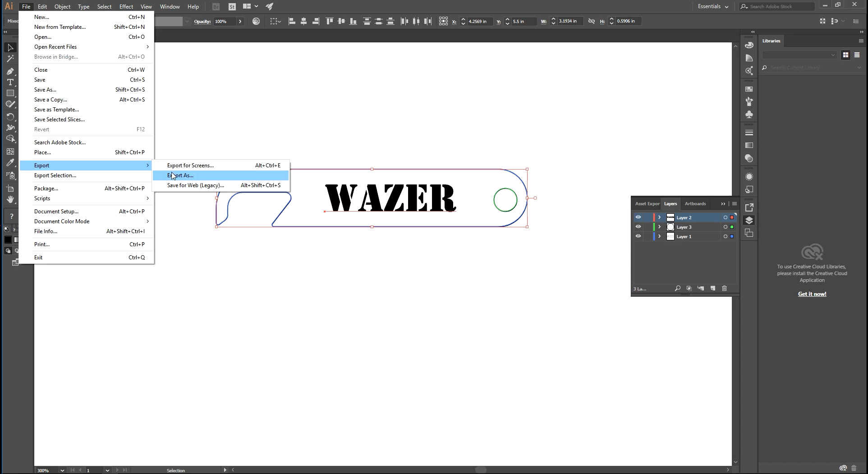Image resolution: width=868 pixels, height=474 pixels.
Task: Click the Opacity 100% field
Action: tap(225, 21)
